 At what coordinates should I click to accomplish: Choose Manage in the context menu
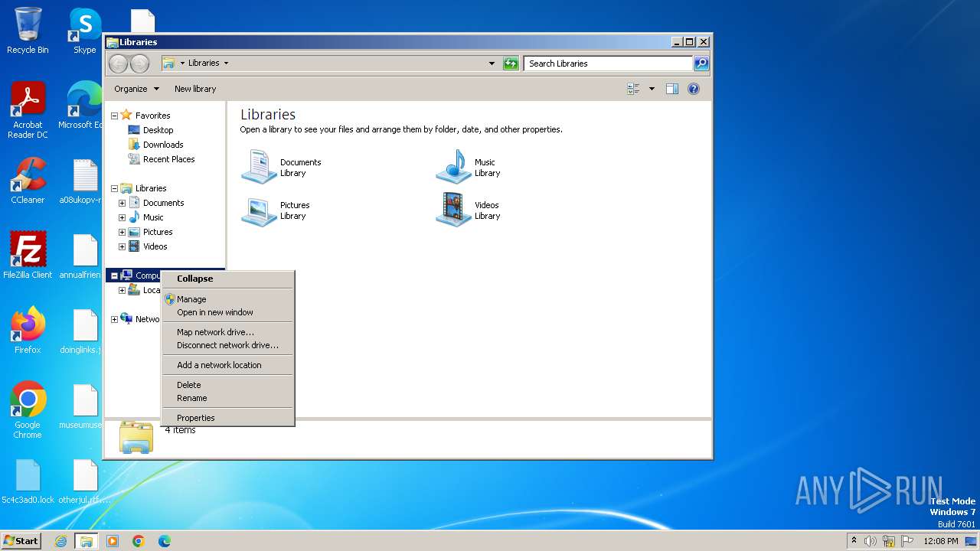click(x=228, y=299)
